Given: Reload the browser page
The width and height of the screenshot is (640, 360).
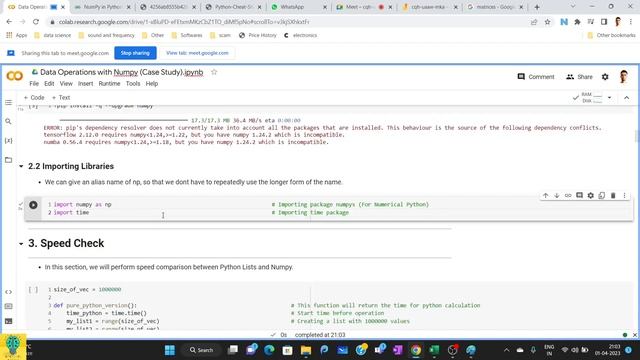Looking at the screenshot, I should [x=36, y=22].
